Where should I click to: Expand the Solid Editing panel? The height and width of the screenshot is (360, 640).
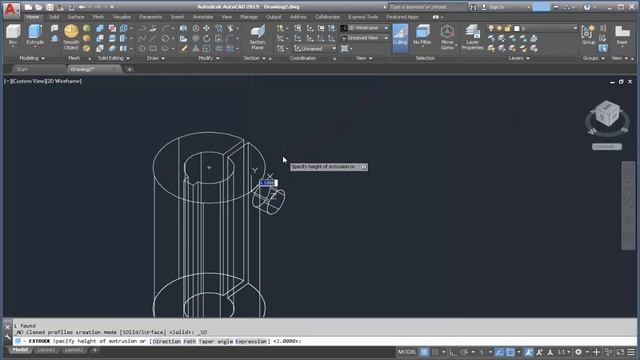coord(113,58)
